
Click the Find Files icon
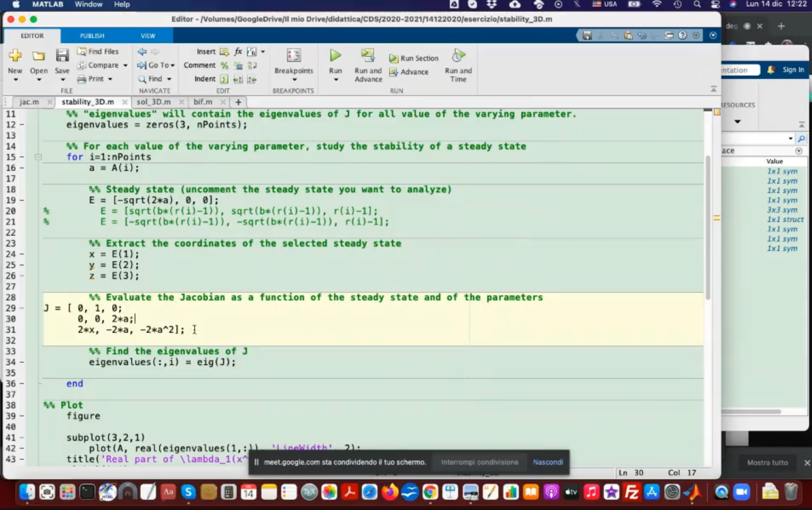point(82,52)
